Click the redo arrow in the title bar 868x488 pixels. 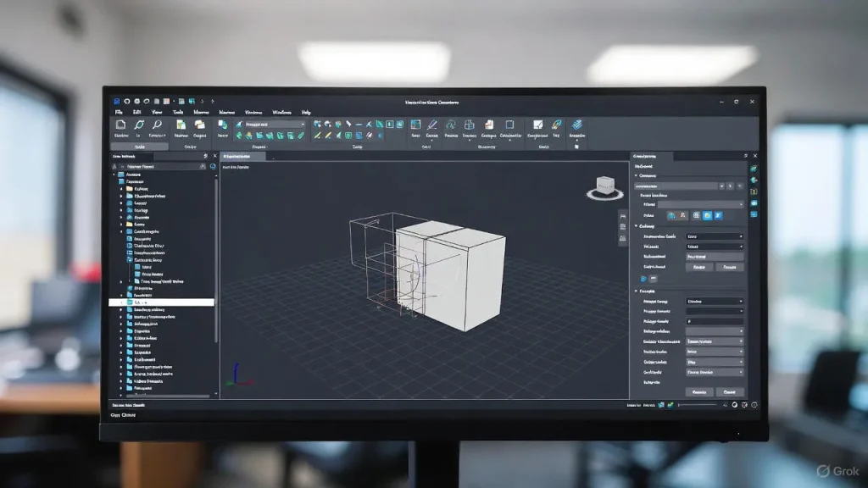[x=213, y=102]
